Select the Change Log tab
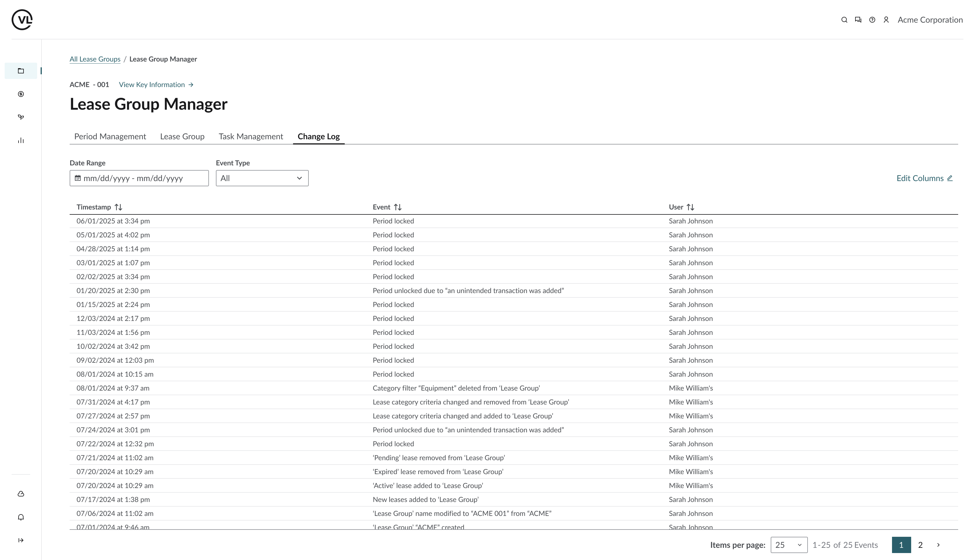Viewport: 975px width, 560px height. pyautogui.click(x=318, y=137)
